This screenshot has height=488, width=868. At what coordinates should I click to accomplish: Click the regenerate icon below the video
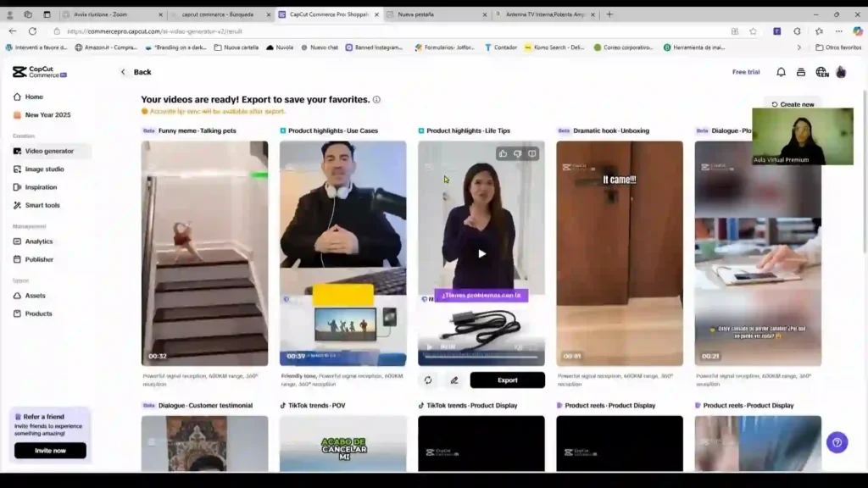point(428,380)
